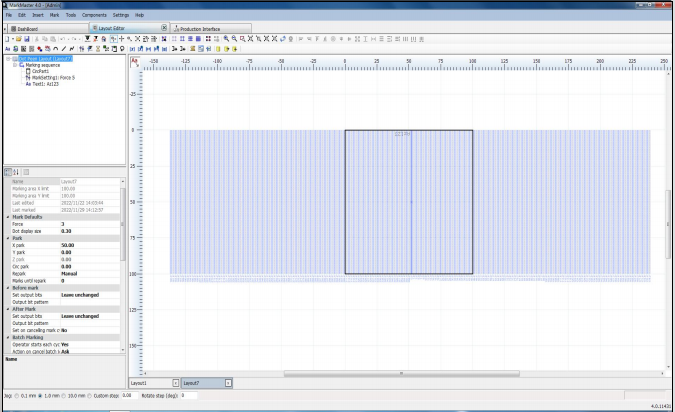Open the Help menu
675x412 pixels.
click(139, 15)
